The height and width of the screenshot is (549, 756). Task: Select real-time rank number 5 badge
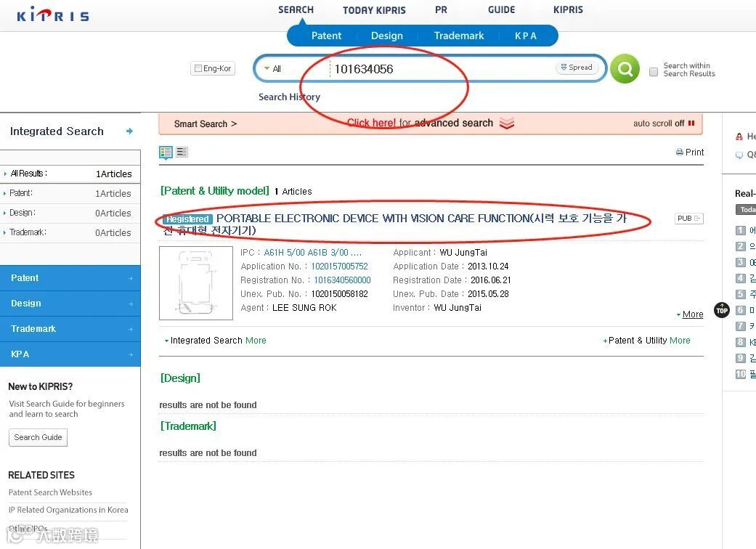click(741, 294)
